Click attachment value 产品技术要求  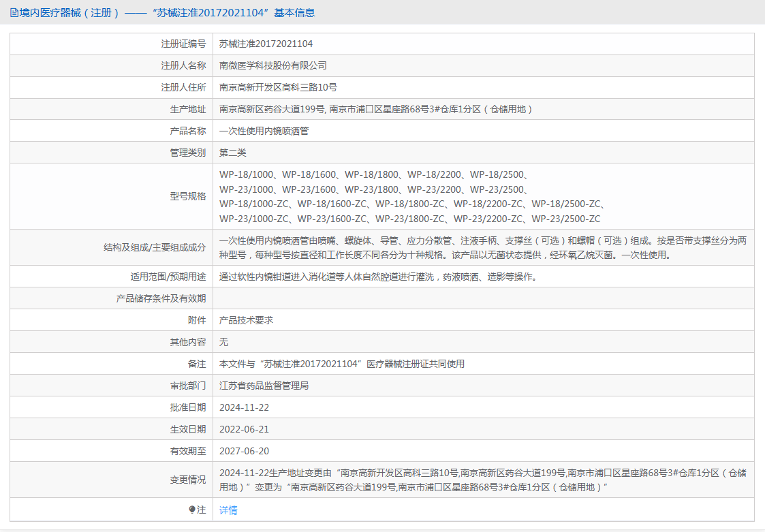click(x=246, y=320)
